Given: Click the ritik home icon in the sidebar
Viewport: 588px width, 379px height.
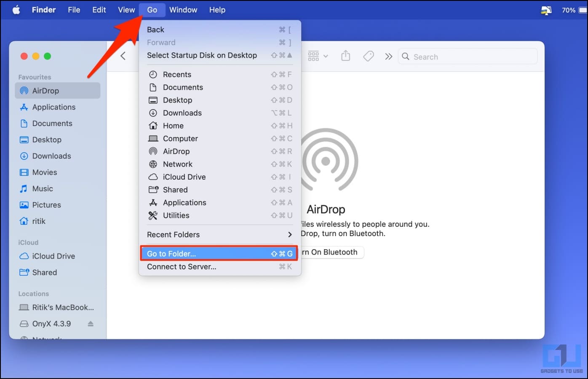Looking at the screenshot, I should (x=24, y=221).
